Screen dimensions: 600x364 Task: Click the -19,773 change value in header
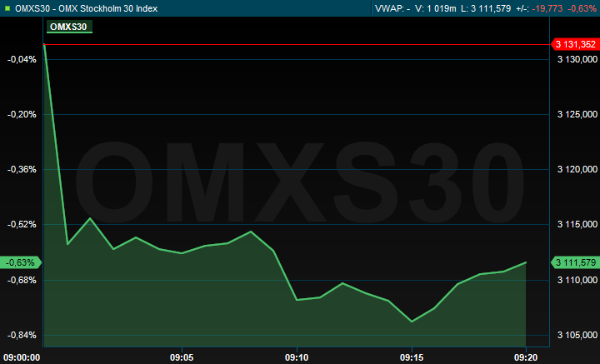[x=545, y=8]
